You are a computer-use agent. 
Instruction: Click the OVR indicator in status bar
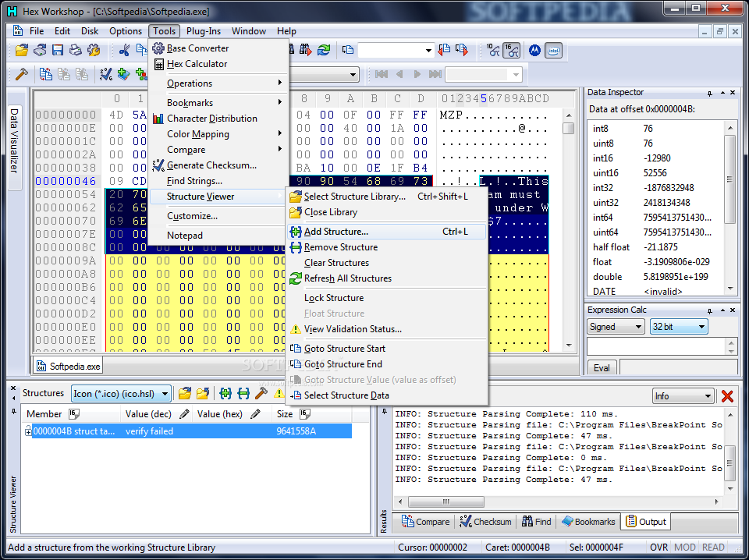tap(659, 548)
